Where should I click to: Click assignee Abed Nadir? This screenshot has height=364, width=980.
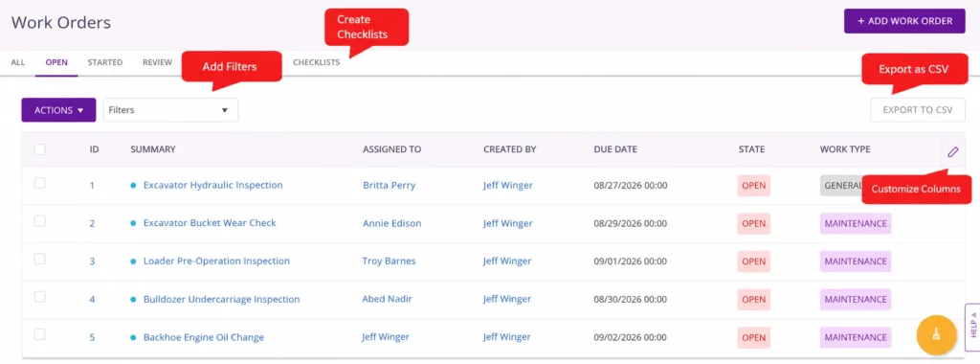click(388, 300)
